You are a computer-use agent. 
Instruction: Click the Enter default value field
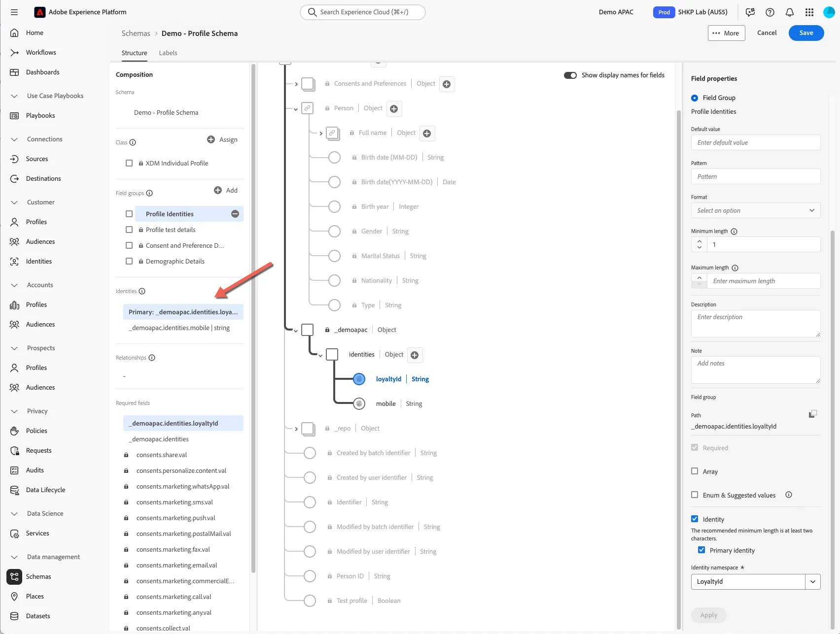pyautogui.click(x=756, y=142)
